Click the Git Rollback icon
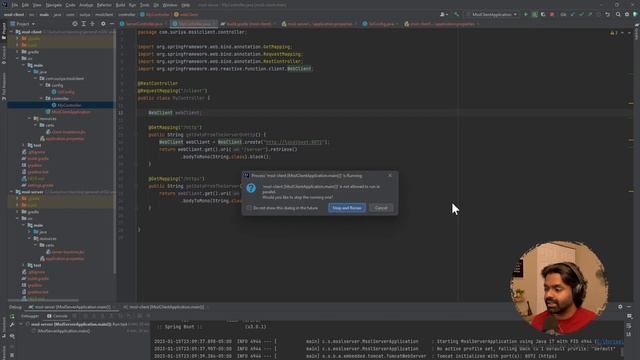This screenshot has height=360, width=640. tap(607, 14)
